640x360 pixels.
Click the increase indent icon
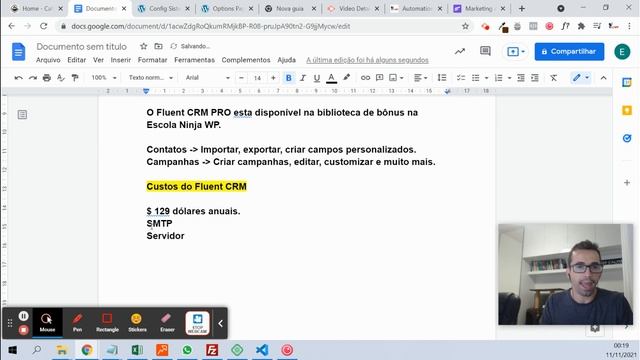click(x=535, y=78)
